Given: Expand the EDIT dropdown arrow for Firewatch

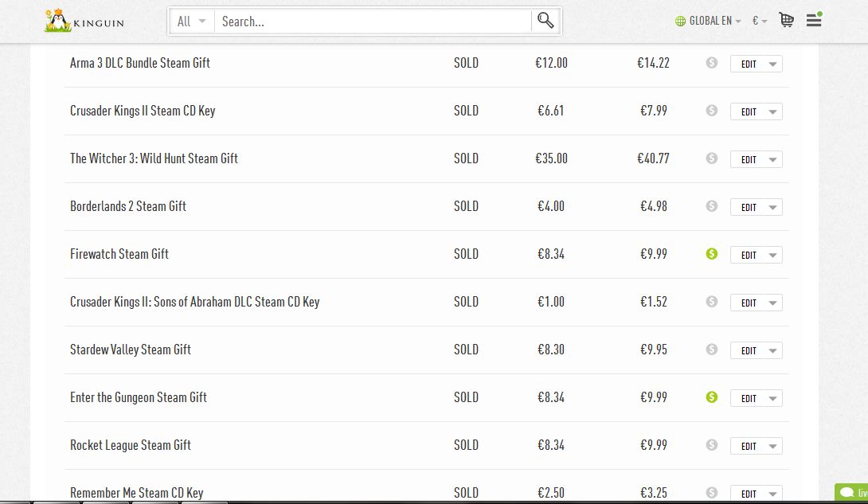Looking at the screenshot, I should pyautogui.click(x=772, y=255).
